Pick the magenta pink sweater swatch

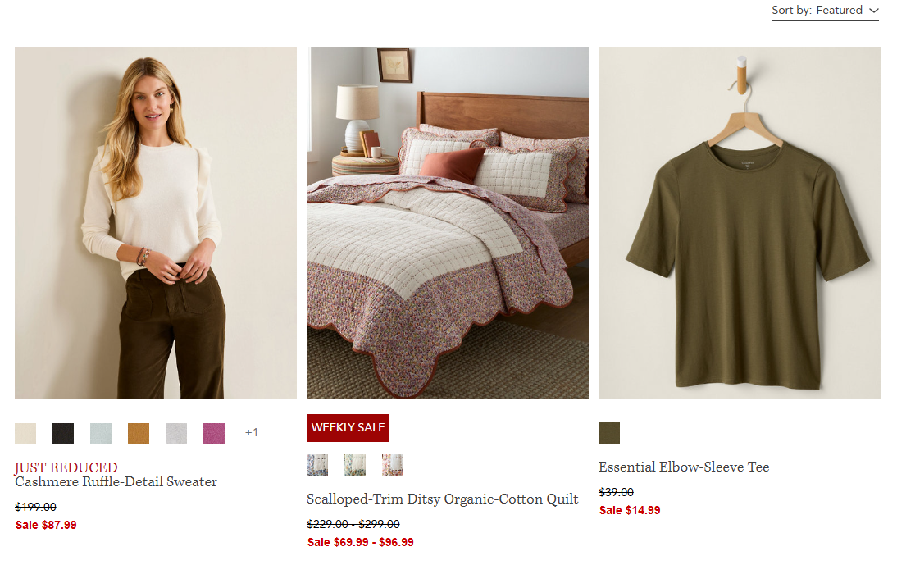pyautogui.click(x=214, y=434)
